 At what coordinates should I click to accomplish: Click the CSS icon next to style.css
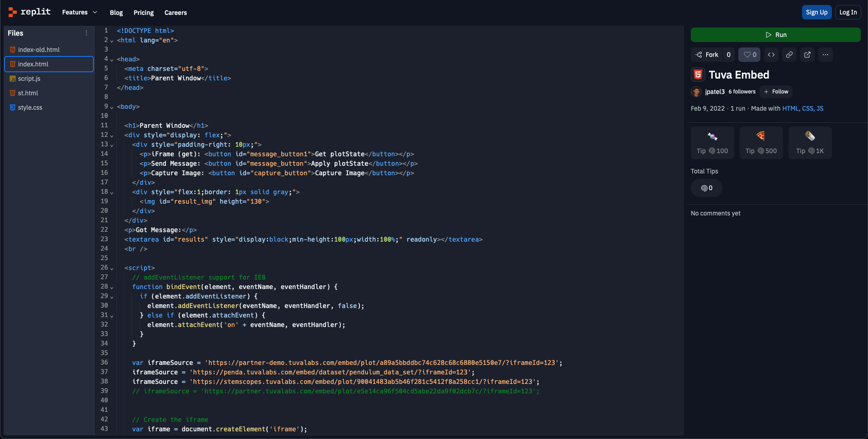click(x=13, y=107)
